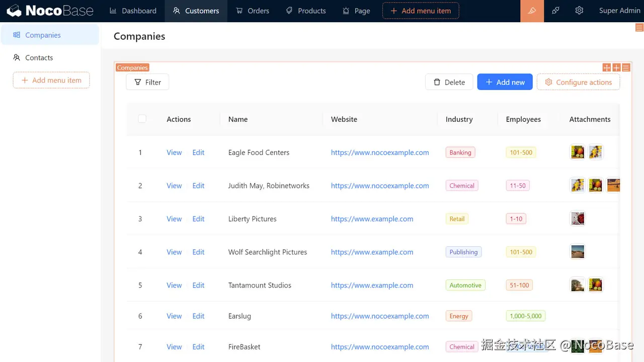Switch to the Customers menu tab
This screenshot has width=644, height=362.
coord(196,10)
